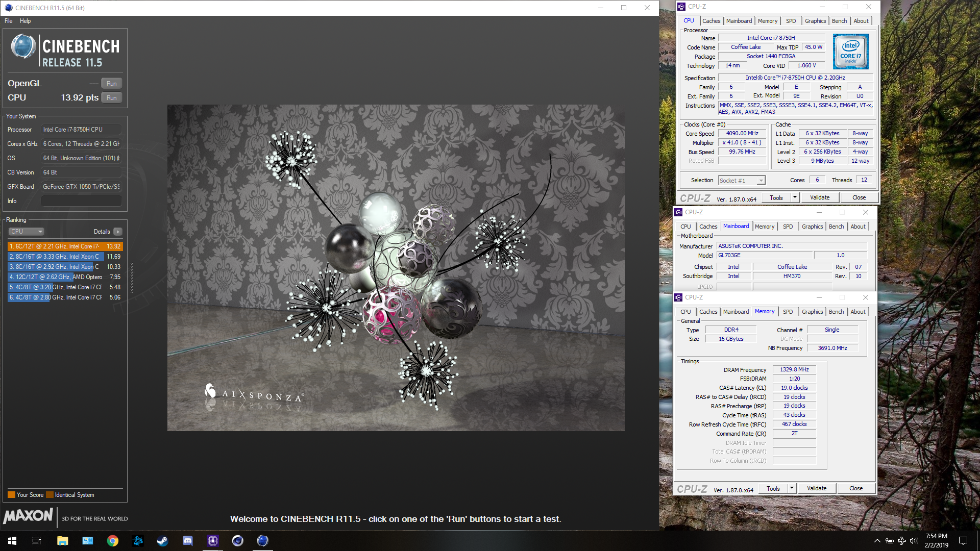Click Validate in top CPU-Z window
Viewport: 980px width, 551px height.
tap(820, 198)
